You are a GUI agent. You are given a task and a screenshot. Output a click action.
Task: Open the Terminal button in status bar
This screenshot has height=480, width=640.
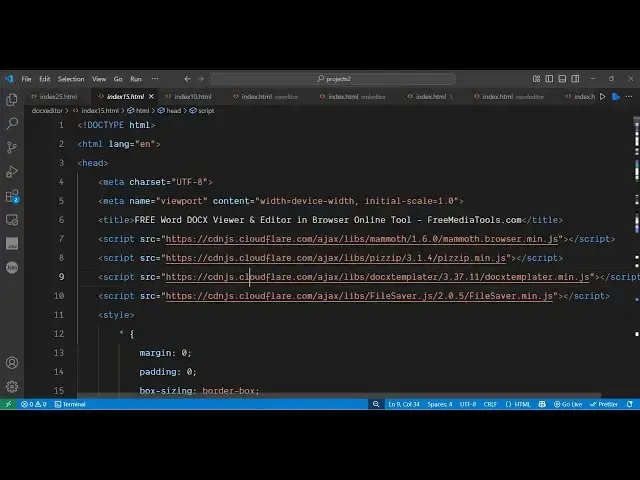70,404
